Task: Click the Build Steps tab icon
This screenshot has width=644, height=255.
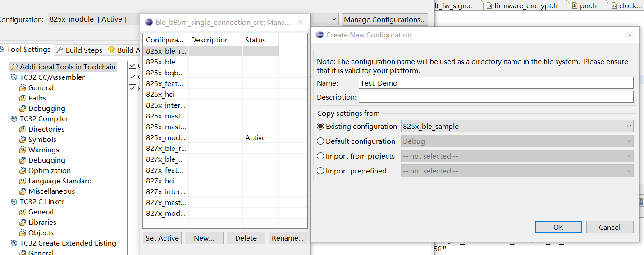Action: 60,50
